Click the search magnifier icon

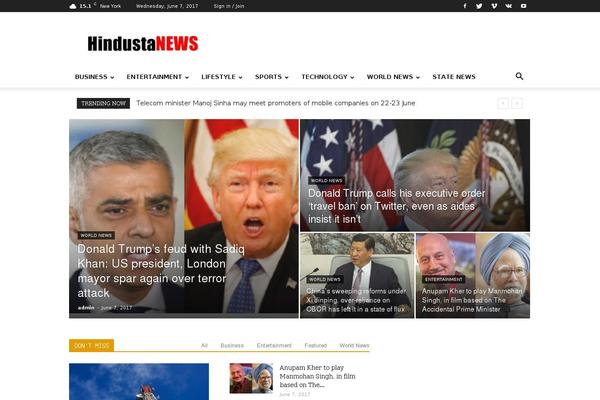[519, 76]
